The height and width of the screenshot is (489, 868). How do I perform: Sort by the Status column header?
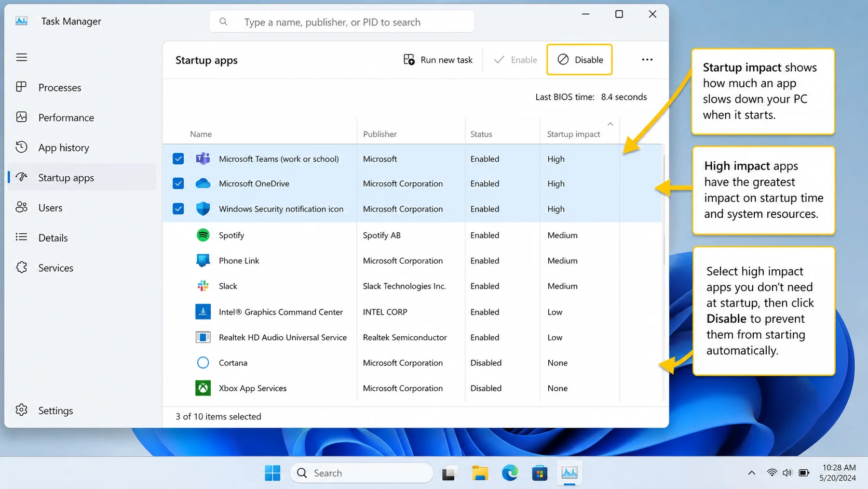click(x=481, y=134)
